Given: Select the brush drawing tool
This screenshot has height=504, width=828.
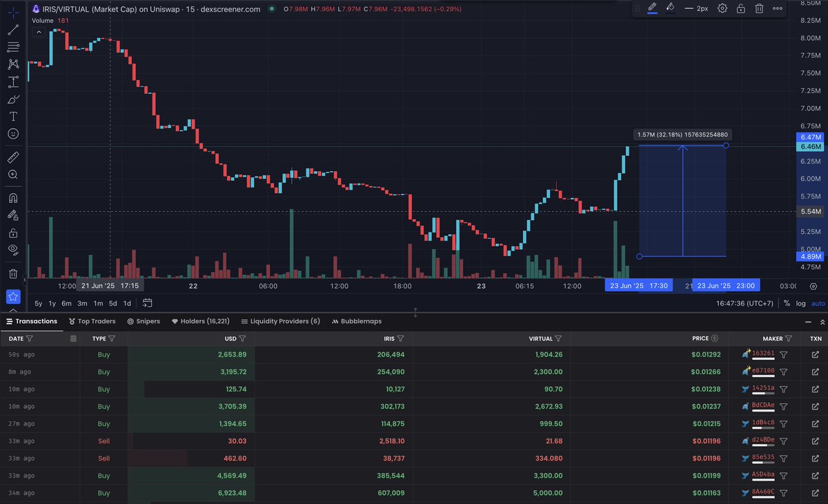Looking at the screenshot, I should tap(13, 99).
